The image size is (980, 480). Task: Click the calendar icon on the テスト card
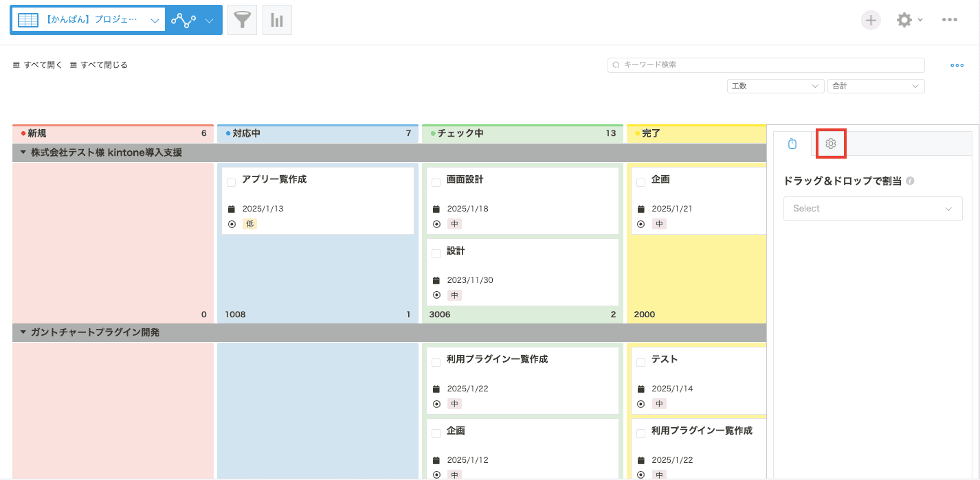tap(641, 389)
